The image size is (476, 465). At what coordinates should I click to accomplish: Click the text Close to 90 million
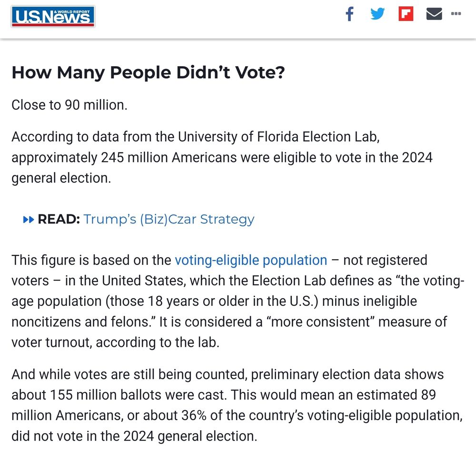point(69,105)
